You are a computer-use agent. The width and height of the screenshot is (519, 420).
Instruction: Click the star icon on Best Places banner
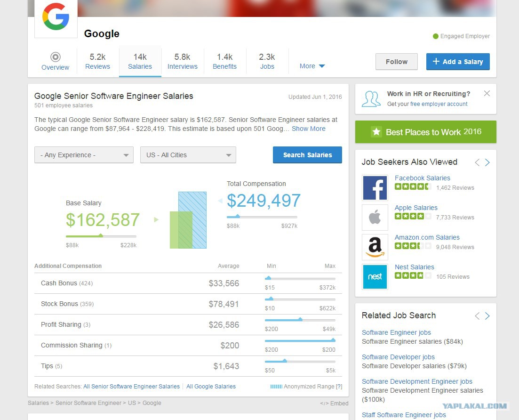tap(376, 132)
